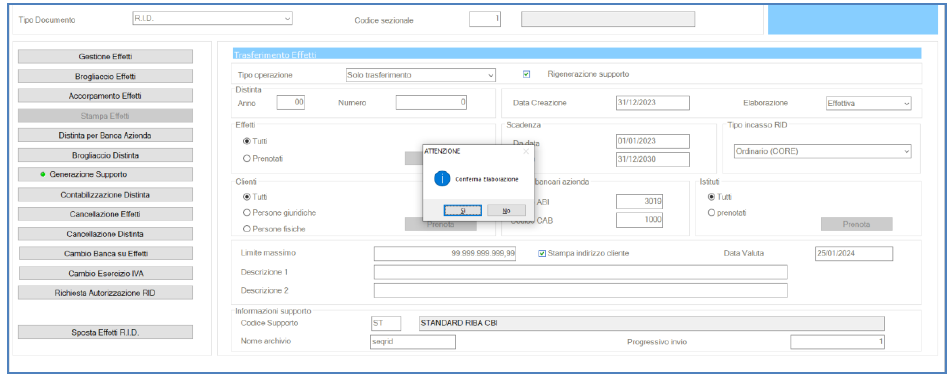The width and height of the screenshot is (949, 376).
Task: Click the blue info icon in dialog
Action: (x=442, y=179)
